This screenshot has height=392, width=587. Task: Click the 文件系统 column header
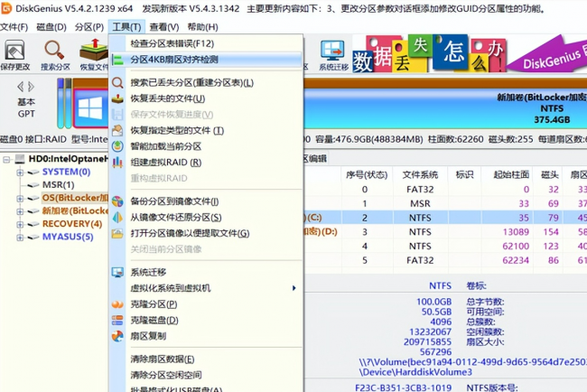tap(420, 174)
